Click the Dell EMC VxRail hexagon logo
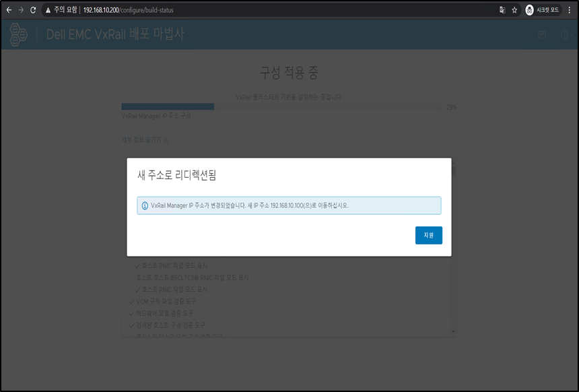 click(x=18, y=34)
